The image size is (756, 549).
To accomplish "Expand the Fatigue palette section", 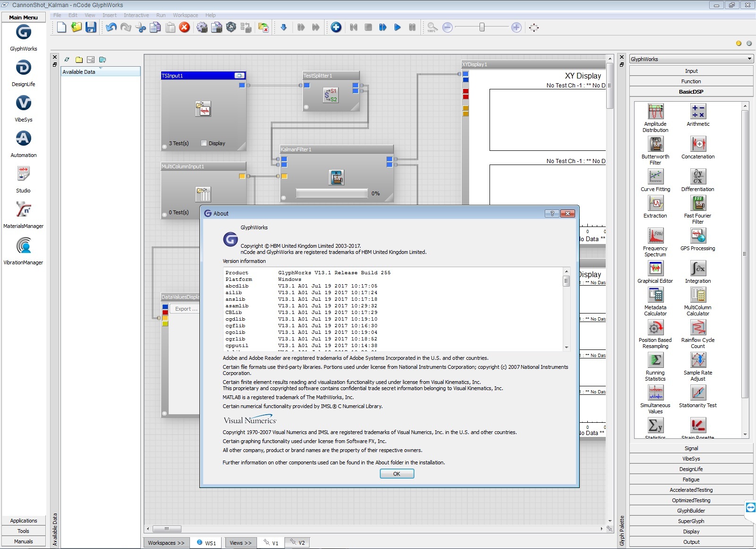I will pyautogui.click(x=691, y=479).
